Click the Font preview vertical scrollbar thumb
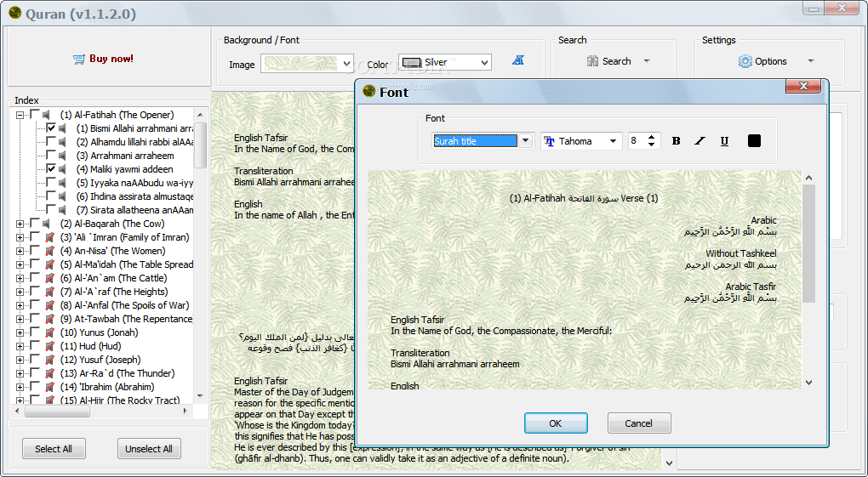 pyautogui.click(x=808, y=243)
